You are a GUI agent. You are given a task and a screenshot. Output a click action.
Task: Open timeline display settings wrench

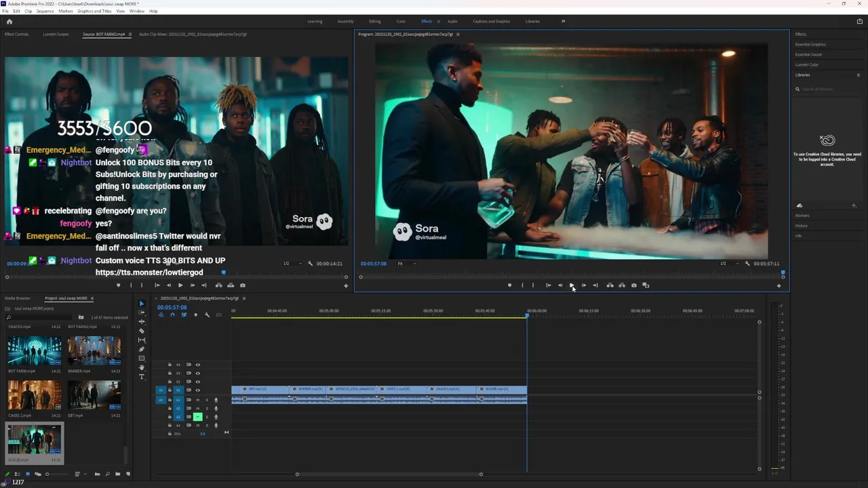pyautogui.click(x=208, y=314)
